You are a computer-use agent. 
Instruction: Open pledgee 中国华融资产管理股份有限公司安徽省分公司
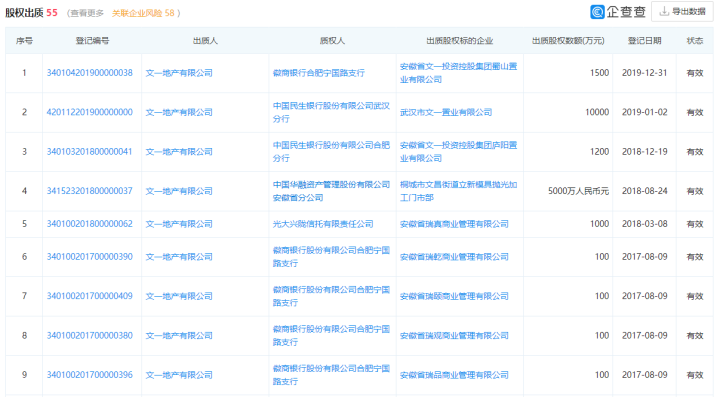(x=331, y=191)
